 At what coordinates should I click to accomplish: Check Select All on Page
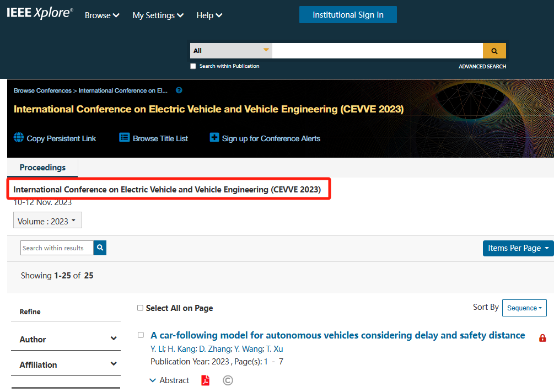point(140,308)
